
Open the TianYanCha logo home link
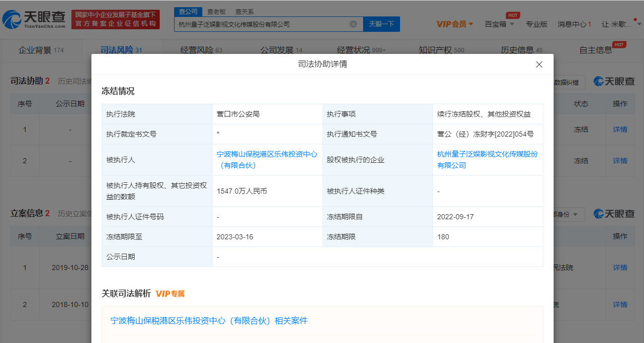click(34, 20)
